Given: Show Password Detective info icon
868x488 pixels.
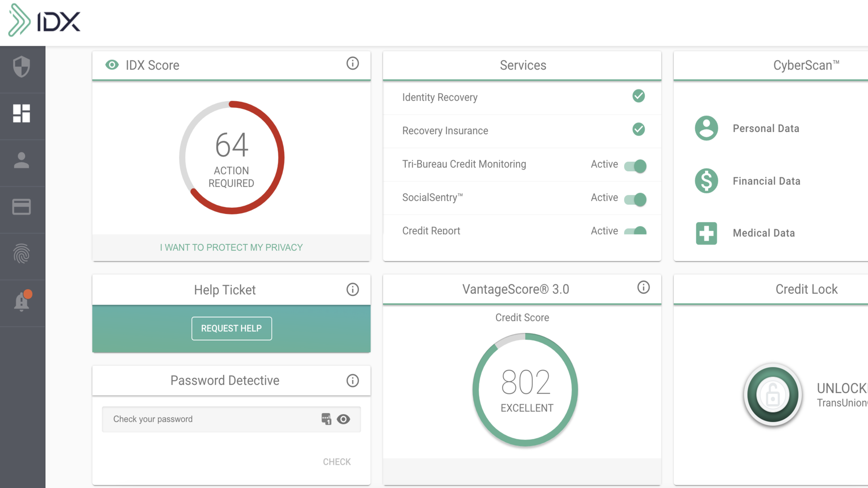Looking at the screenshot, I should point(353,381).
